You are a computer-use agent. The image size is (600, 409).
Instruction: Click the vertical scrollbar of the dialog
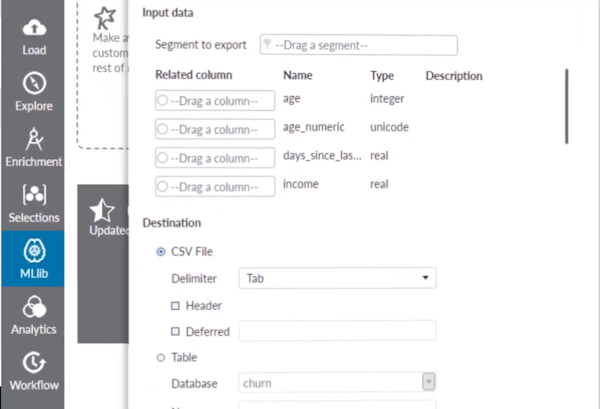567,106
